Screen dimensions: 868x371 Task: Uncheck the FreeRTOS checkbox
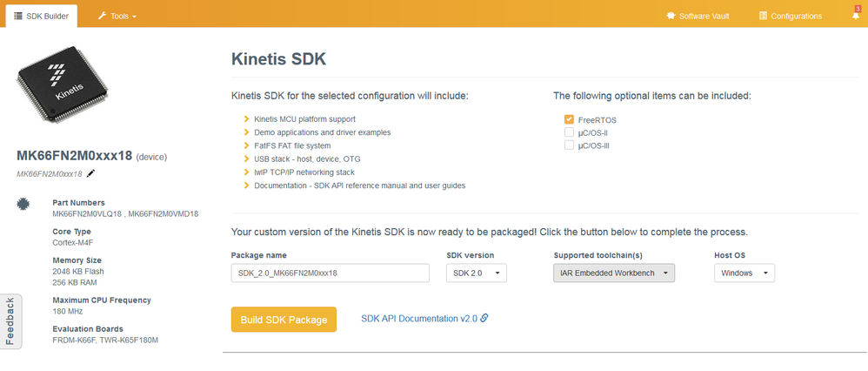(x=569, y=119)
